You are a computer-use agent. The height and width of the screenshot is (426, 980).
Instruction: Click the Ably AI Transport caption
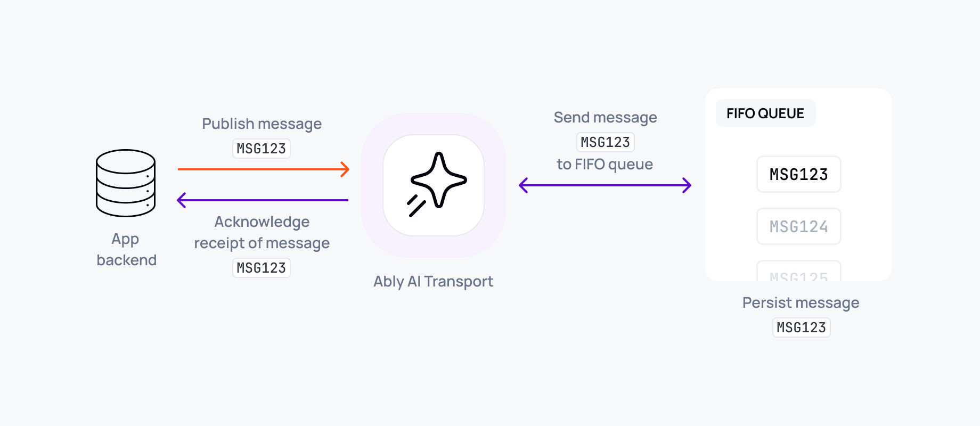pos(433,281)
